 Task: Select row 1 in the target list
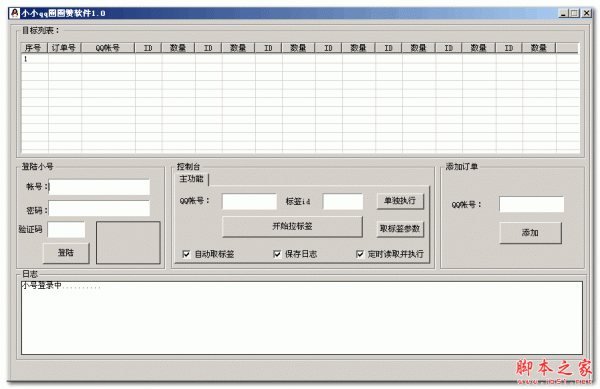300,59
